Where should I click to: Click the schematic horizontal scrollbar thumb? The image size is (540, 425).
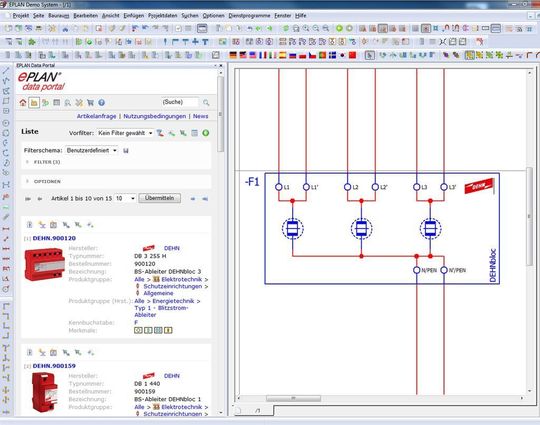pyautogui.click(x=293, y=398)
